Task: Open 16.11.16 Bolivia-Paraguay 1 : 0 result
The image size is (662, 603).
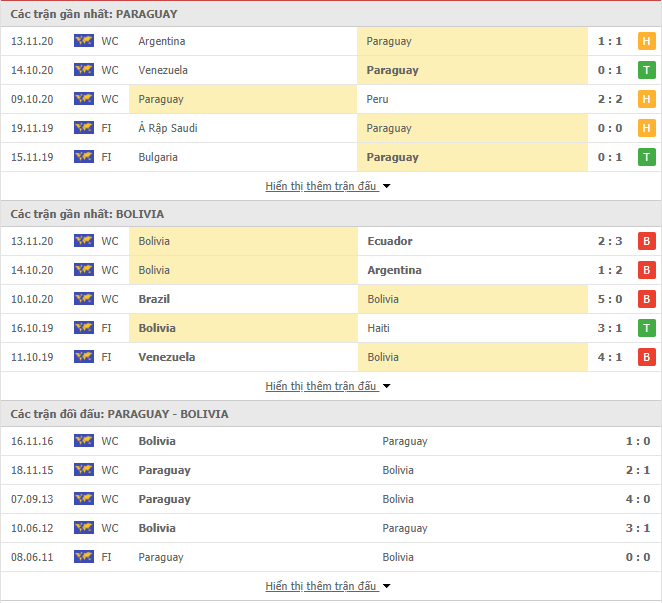Action: tap(638, 441)
